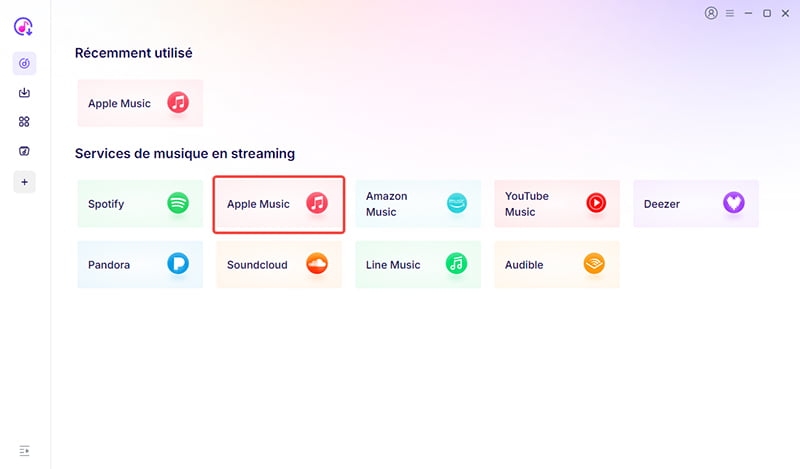800x469 pixels.
Task: Select the Soundcloud service card
Action: [x=279, y=264]
